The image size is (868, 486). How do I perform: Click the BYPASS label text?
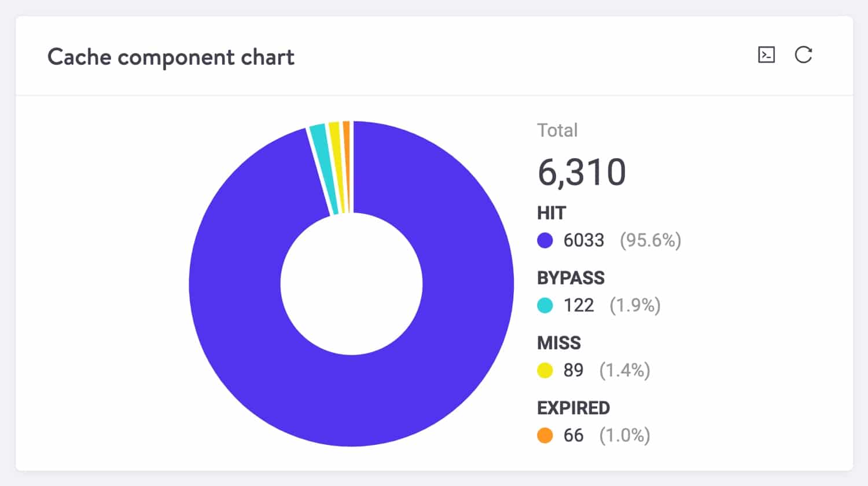tap(571, 278)
